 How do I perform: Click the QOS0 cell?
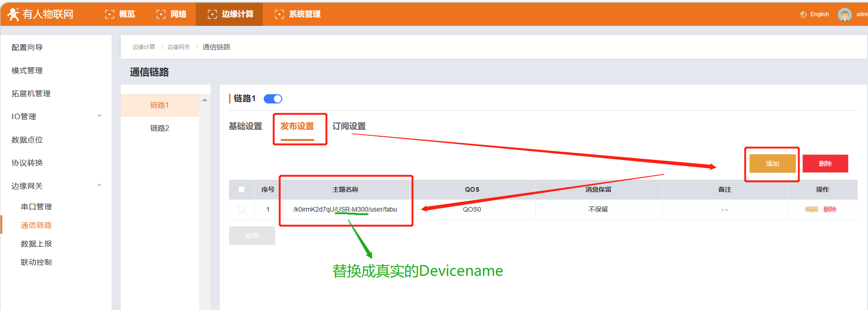(472, 209)
